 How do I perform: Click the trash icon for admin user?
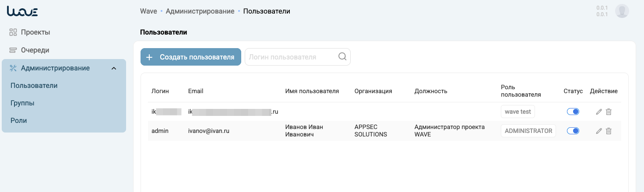tap(609, 131)
